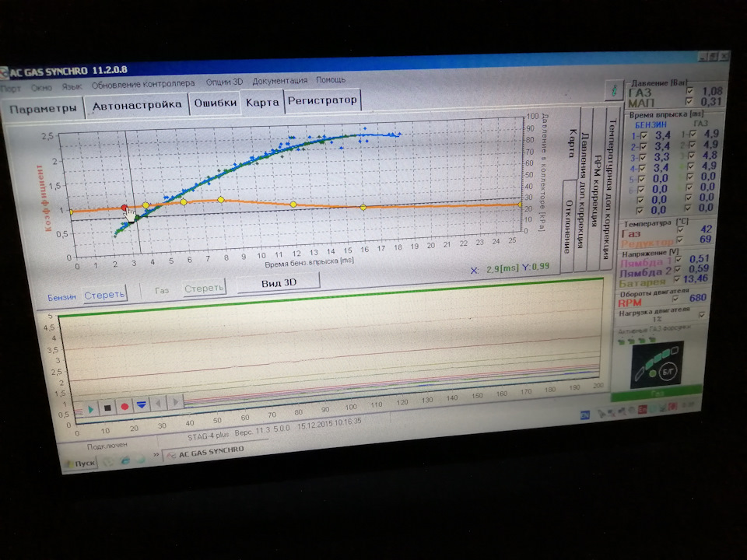This screenshot has width=747, height=560.
Task: Start playback with the green play icon
Action: pyautogui.click(x=90, y=408)
